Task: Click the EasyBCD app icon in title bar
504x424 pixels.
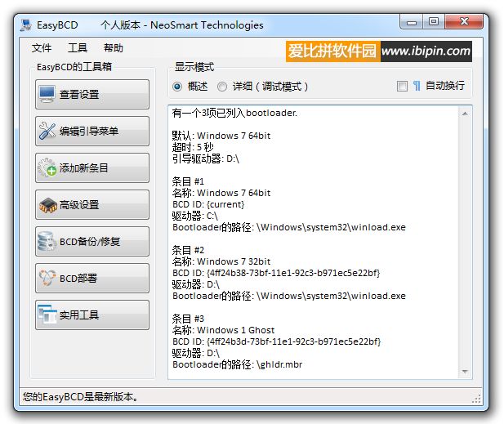Action: (26, 25)
